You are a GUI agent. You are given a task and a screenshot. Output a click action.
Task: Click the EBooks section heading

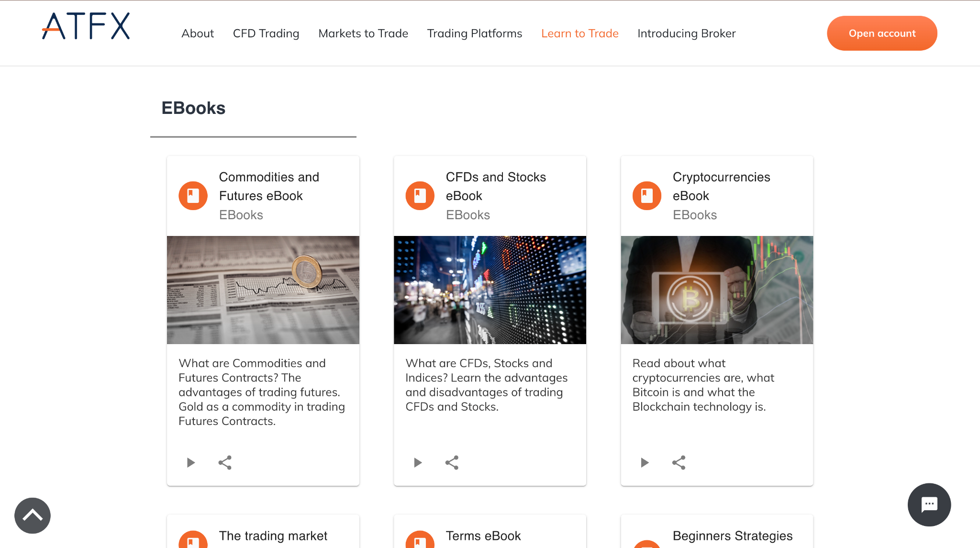pyautogui.click(x=193, y=108)
